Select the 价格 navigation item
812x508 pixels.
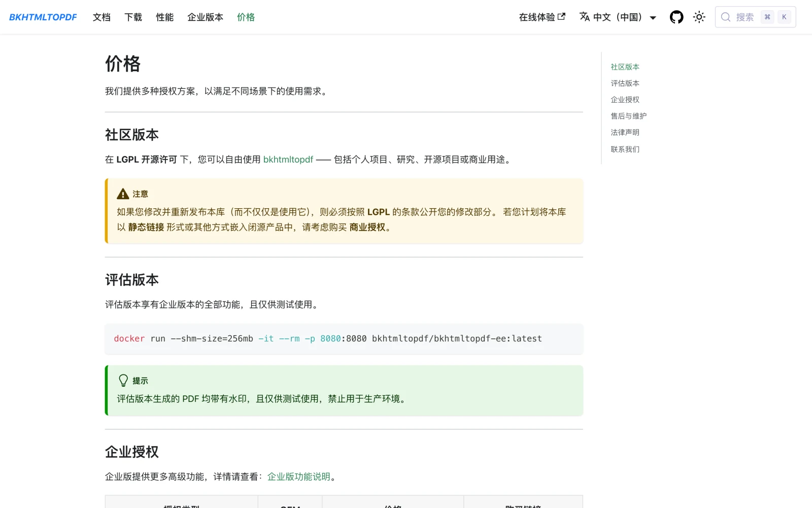click(x=246, y=17)
